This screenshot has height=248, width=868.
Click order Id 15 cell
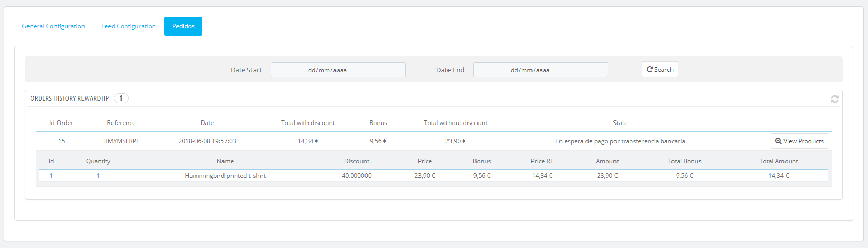61,141
